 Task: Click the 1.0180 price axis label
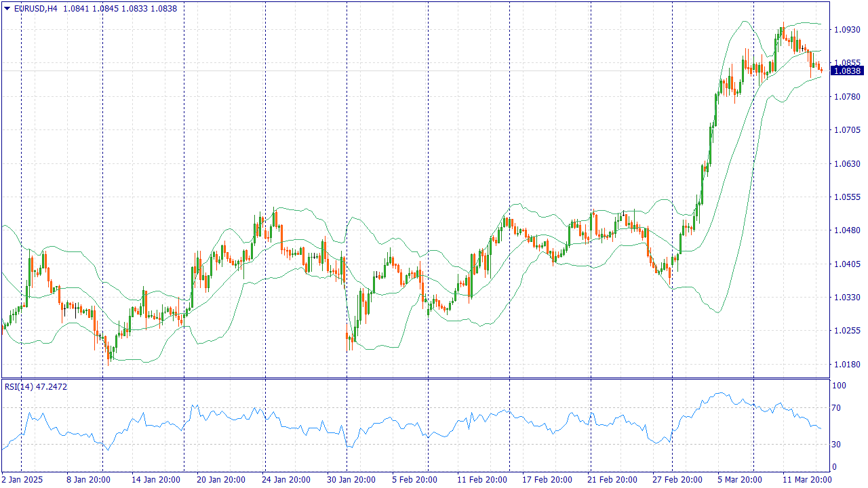click(847, 364)
